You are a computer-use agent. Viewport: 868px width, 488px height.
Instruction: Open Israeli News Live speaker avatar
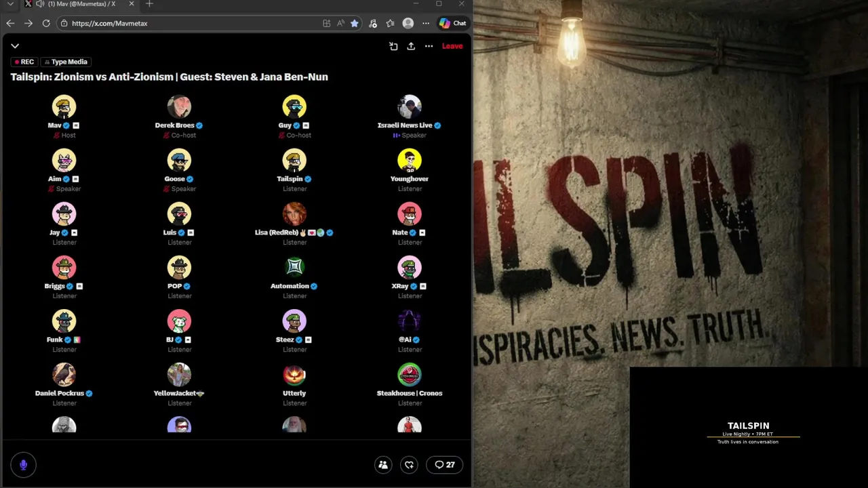(x=410, y=107)
